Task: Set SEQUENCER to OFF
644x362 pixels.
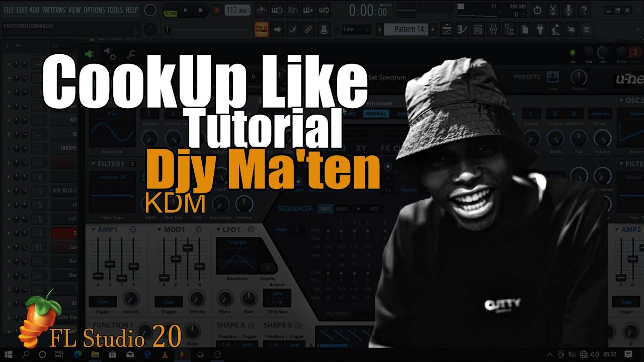Action: 325,209
